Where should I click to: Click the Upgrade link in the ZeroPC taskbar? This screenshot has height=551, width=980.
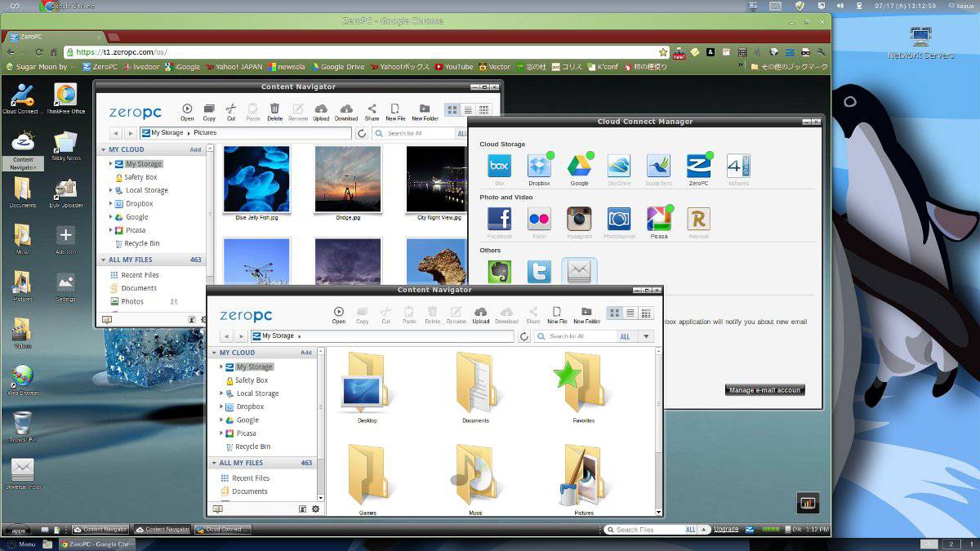coord(726,529)
